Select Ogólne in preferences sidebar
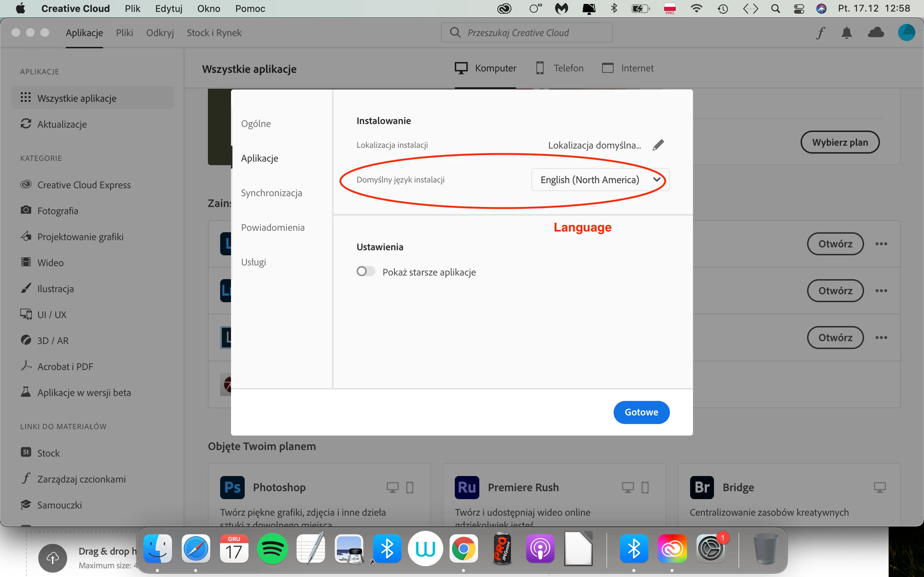924x577 pixels. (256, 124)
